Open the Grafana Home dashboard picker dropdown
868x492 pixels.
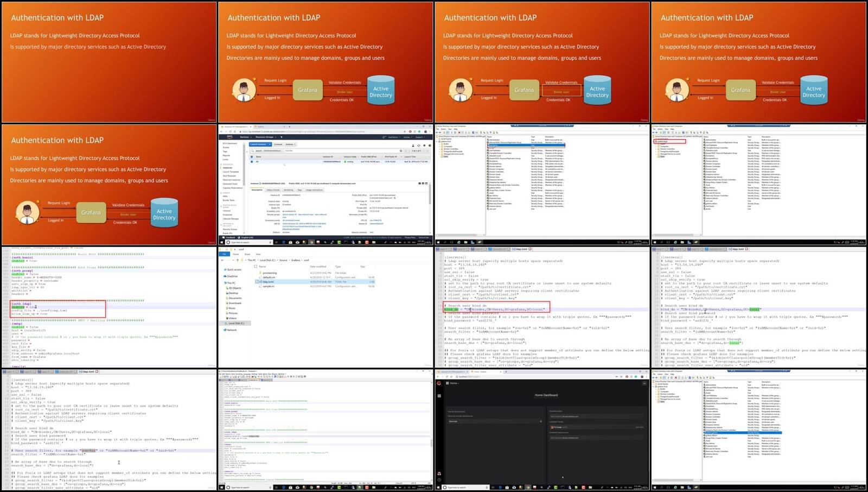pyautogui.click(x=452, y=383)
